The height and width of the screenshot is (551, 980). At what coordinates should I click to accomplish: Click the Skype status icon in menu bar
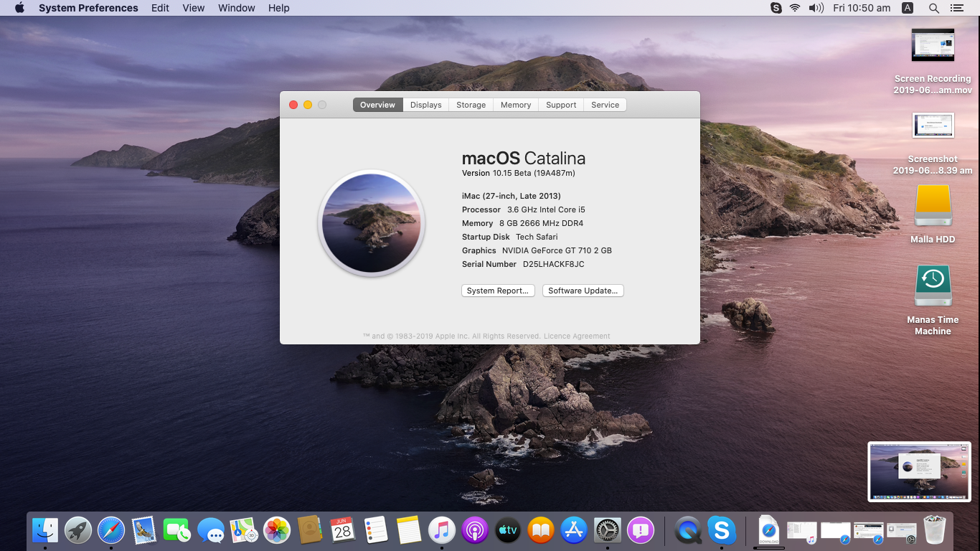click(776, 8)
